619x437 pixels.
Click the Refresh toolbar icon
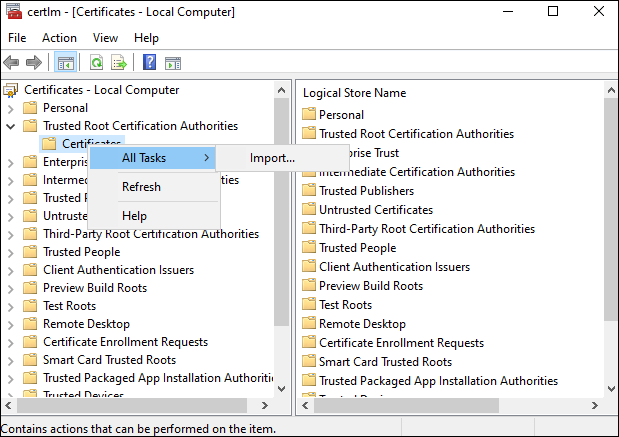(x=97, y=63)
